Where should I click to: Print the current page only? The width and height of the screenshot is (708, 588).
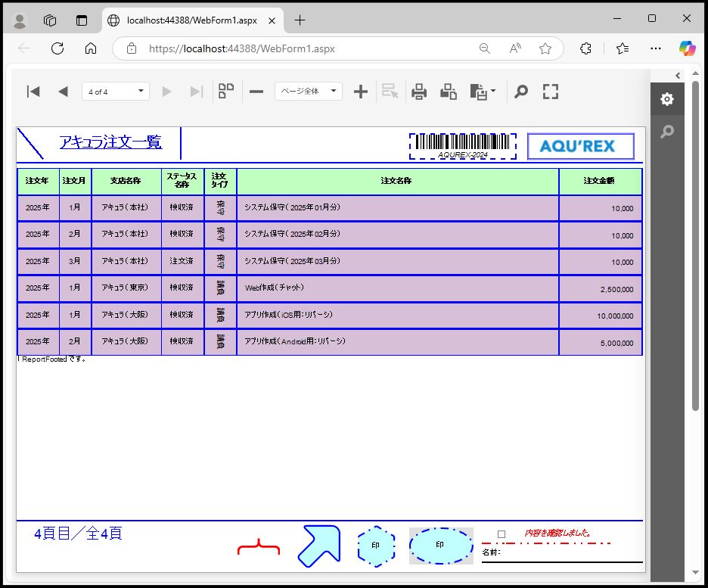pyautogui.click(x=449, y=92)
